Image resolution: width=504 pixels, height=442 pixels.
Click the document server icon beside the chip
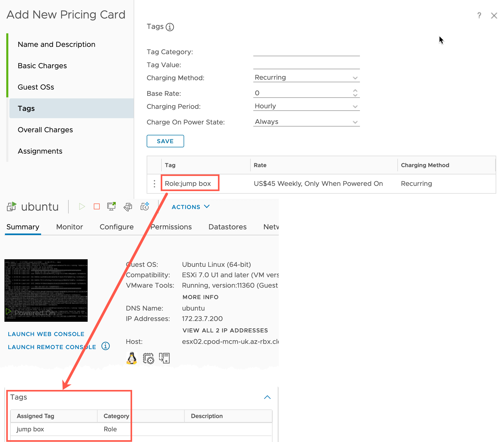click(x=164, y=358)
